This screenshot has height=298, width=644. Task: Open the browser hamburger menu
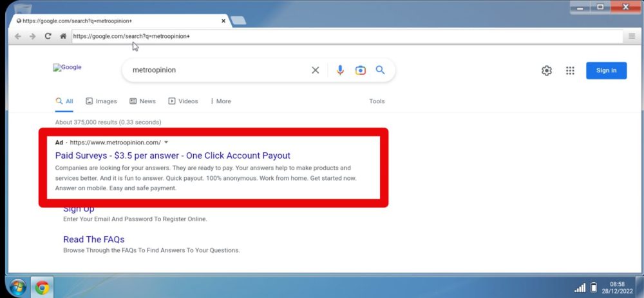pyautogui.click(x=632, y=36)
